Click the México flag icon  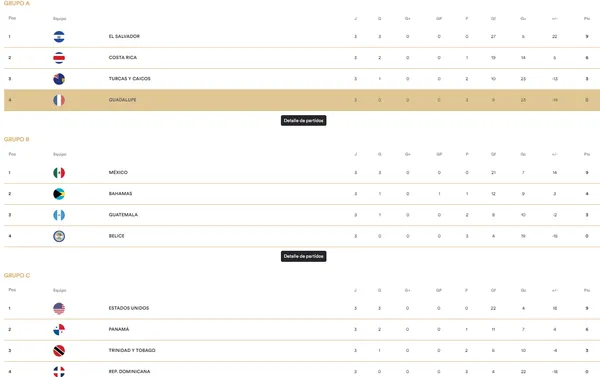click(x=59, y=173)
